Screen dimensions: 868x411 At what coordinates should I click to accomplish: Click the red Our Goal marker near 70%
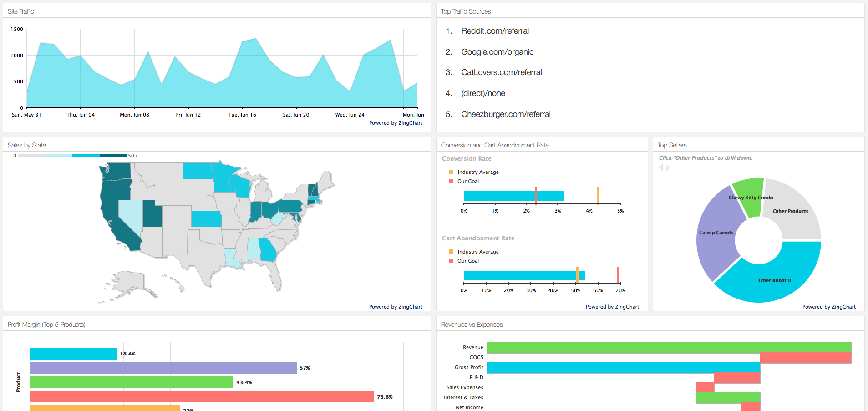(x=618, y=275)
